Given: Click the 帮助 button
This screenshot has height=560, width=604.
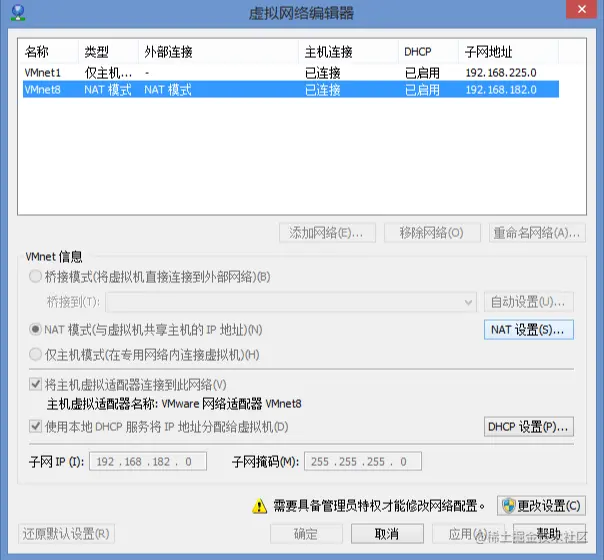Looking at the screenshot, I should pyautogui.click(x=549, y=534).
